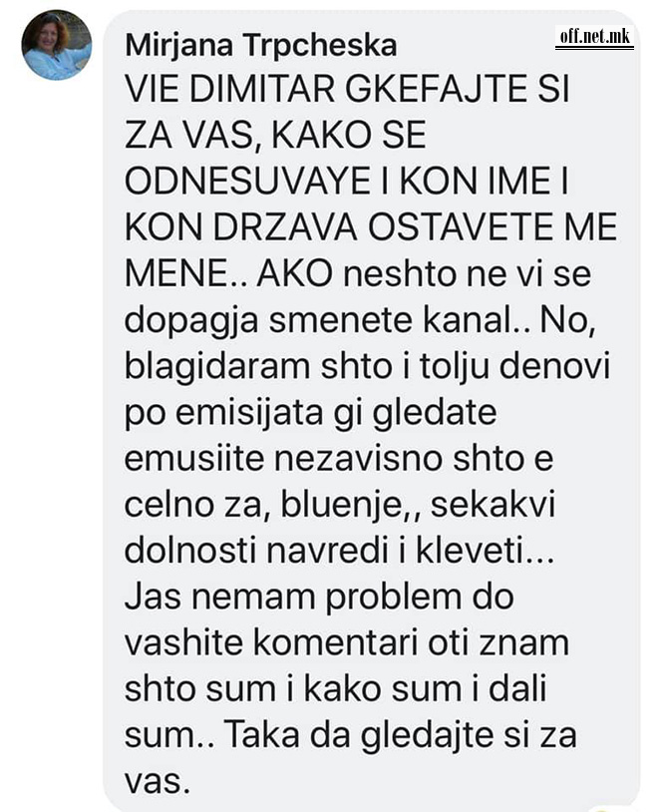Click the line "VIE DIMITAR GKEFAJTE SI"
This screenshot has width=663, height=812.
(347, 89)
